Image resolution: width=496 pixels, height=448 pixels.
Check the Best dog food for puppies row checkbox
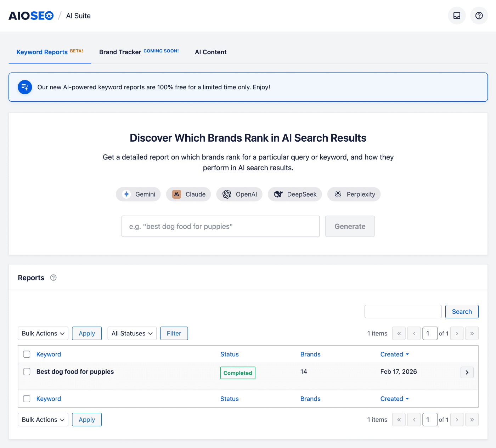click(27, 372)
